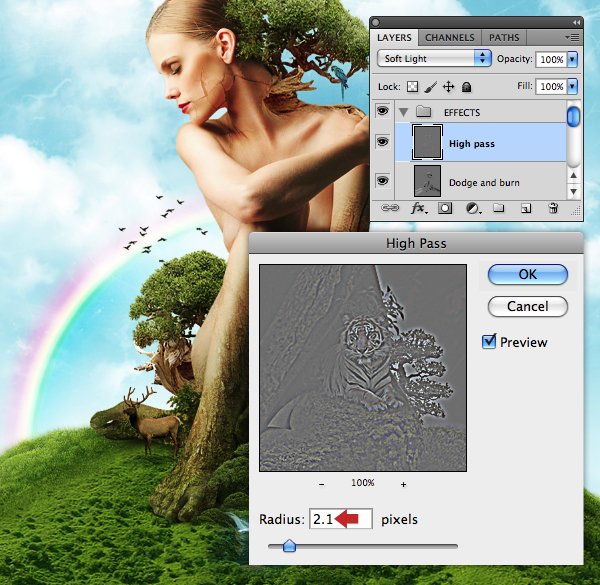Switch to the Paths tab

point(504,37)
